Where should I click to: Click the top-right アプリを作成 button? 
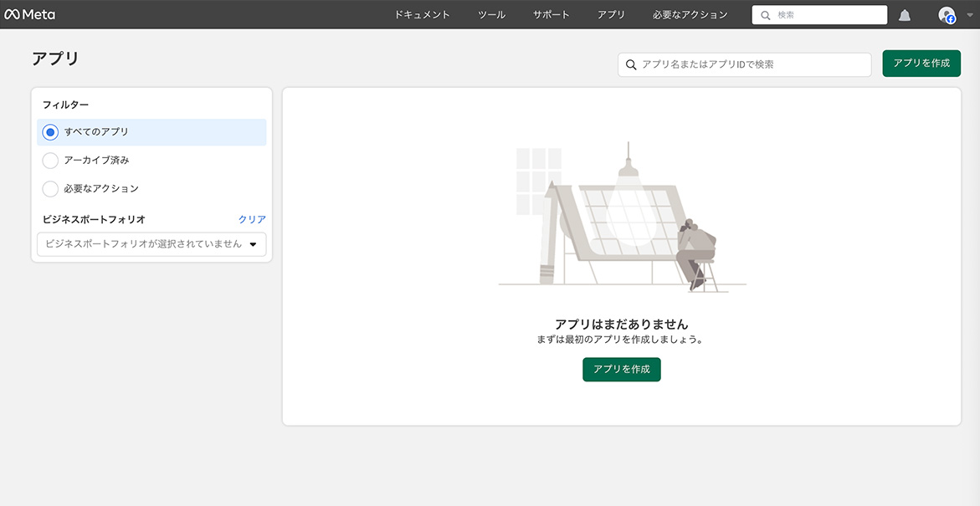[921, 64]
